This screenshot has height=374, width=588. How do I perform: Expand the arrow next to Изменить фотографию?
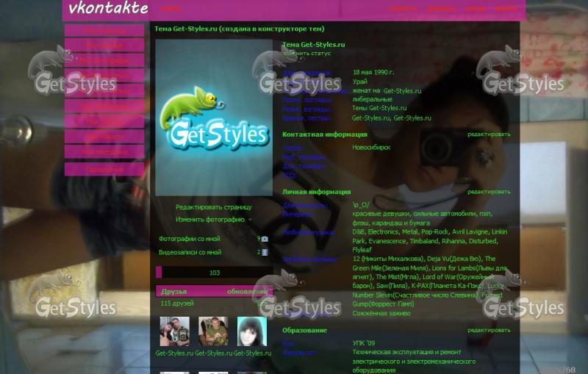click(x=250, y=220)
